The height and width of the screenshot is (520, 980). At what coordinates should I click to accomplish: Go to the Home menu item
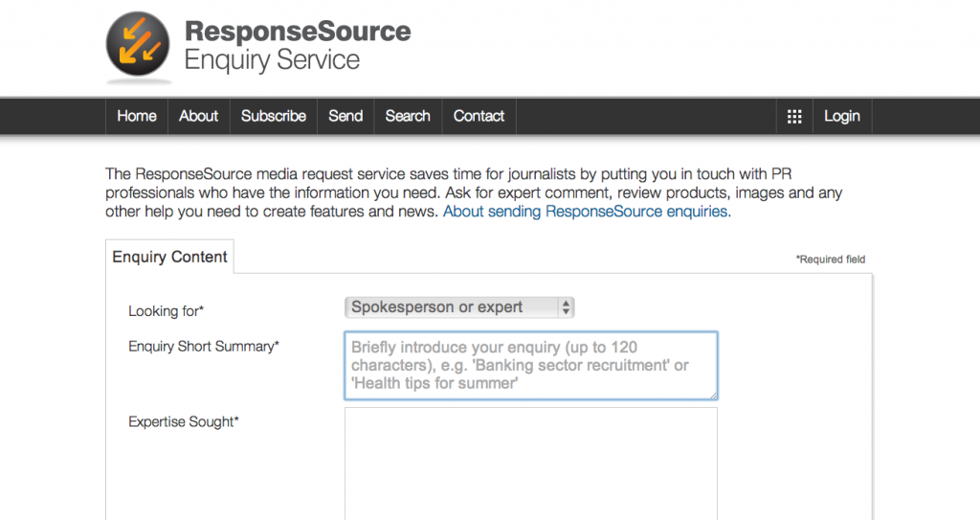pyautogui.click(x=137, y=117)
